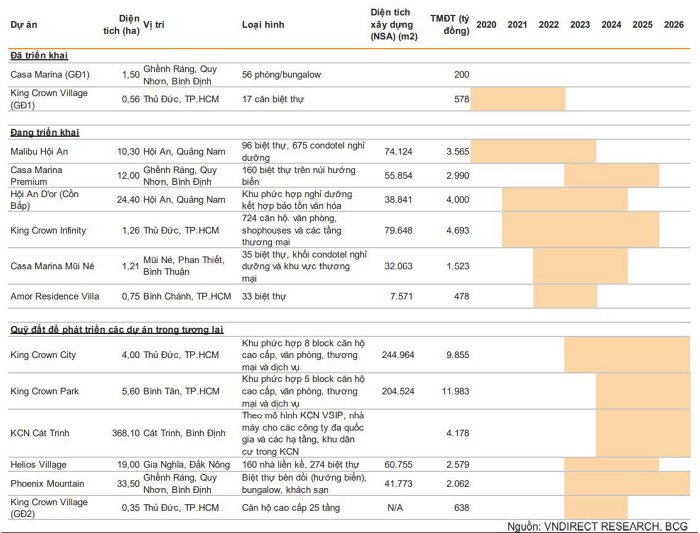Screen dimensions: 700x533
Task: Select the '160 nhà liền kề, 274 biệt thự' cell
Action: pyautogui.click(x=300, y=465)
